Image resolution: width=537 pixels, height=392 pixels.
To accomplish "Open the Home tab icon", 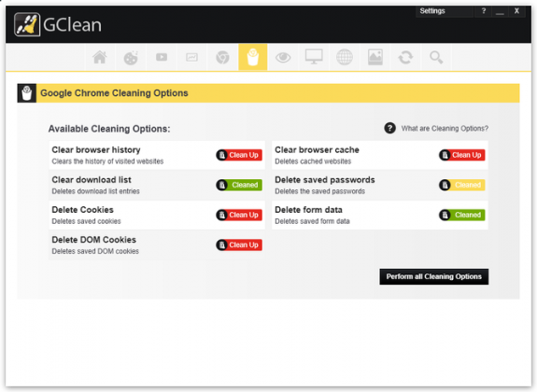I will [x=100, y=57].
